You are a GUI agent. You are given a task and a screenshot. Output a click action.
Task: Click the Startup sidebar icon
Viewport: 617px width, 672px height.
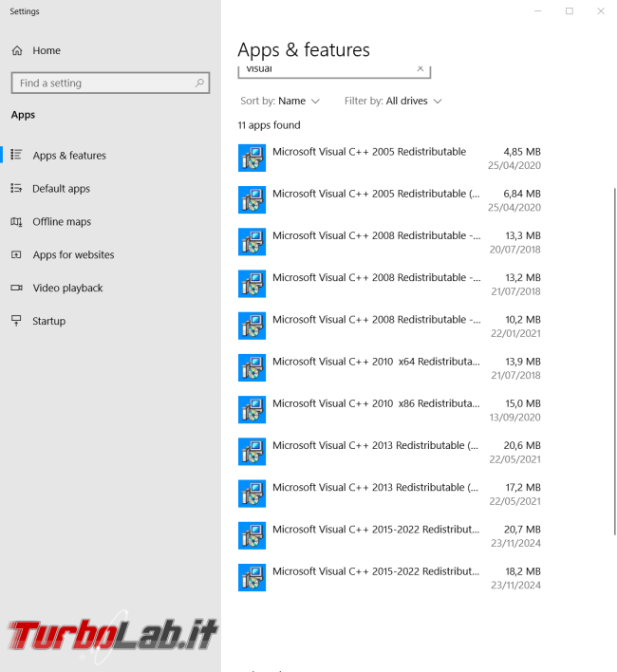pos(16,321)
